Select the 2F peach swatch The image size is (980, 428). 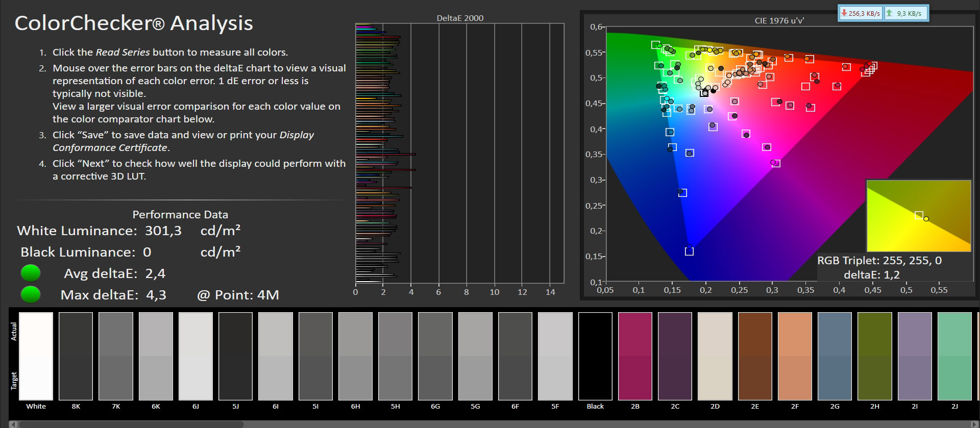[795, 356]
